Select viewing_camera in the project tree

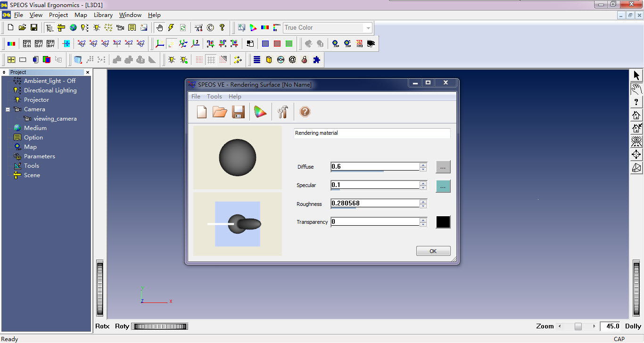pyautogui.click(x=55, y=119)
